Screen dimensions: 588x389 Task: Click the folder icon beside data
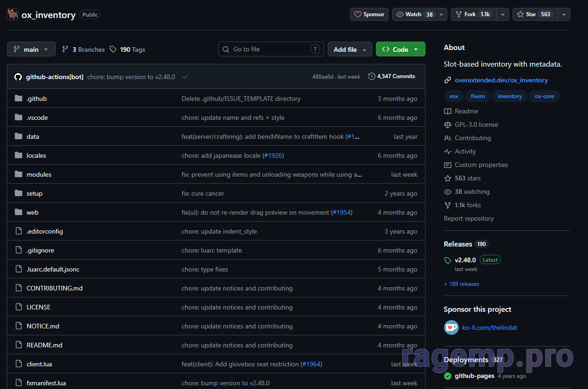pyautogui.click(x=19, y=136)
